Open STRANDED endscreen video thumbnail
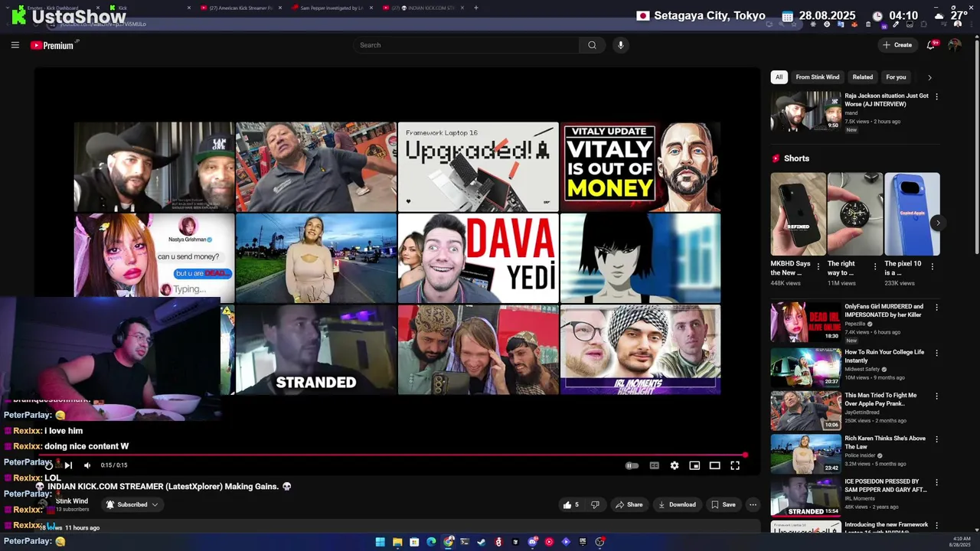 pyautogui.click(x=316, y=350)
